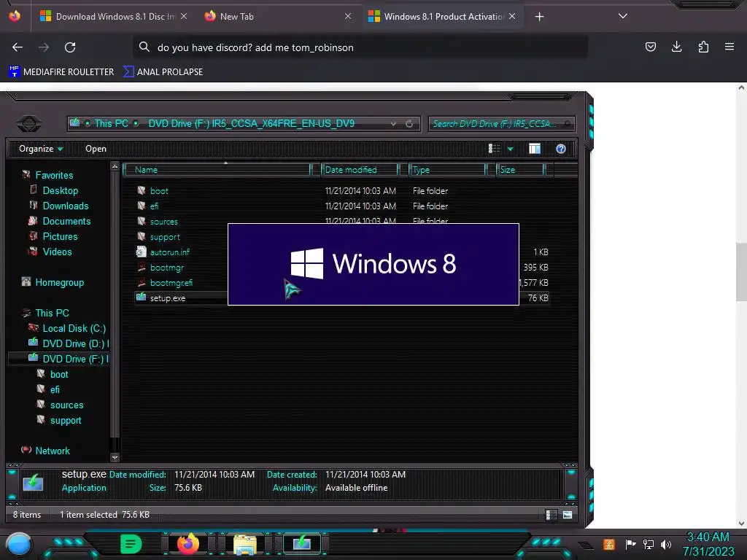
Task: Open Documents in the navigation pane
Action: click(x=66, y=221)
